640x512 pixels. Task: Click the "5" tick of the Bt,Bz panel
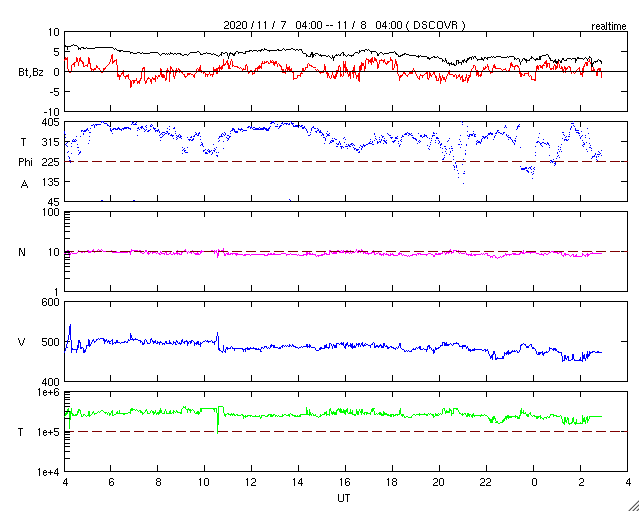(x=57, y=52)
